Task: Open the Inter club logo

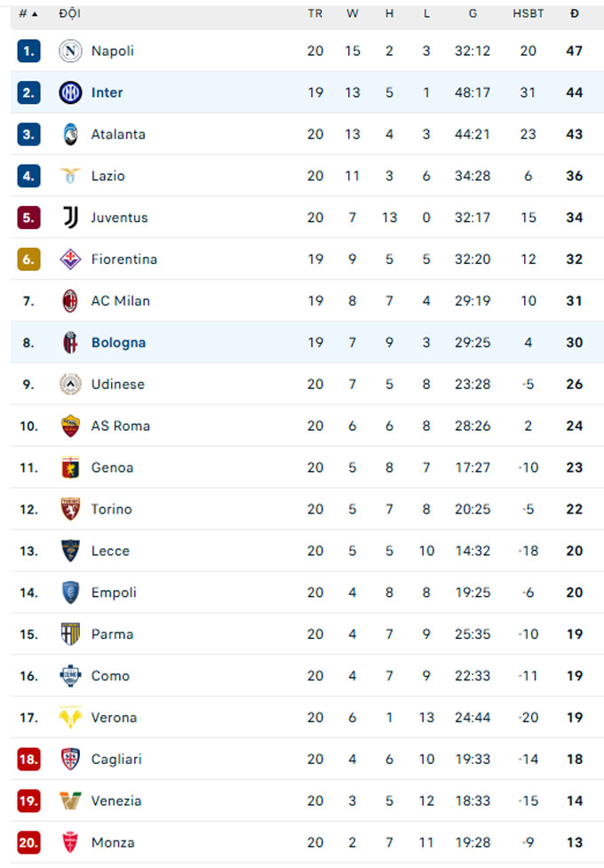Action: [70, 92]
